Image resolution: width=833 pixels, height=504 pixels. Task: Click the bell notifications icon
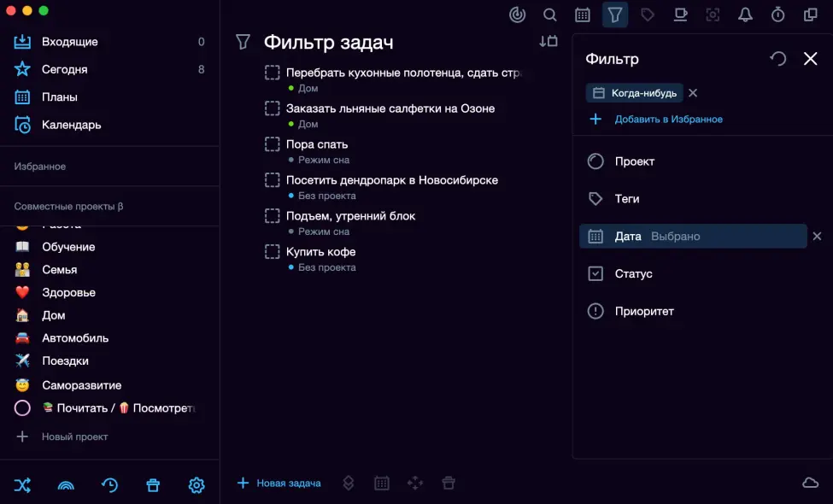(x=745, y=15)
